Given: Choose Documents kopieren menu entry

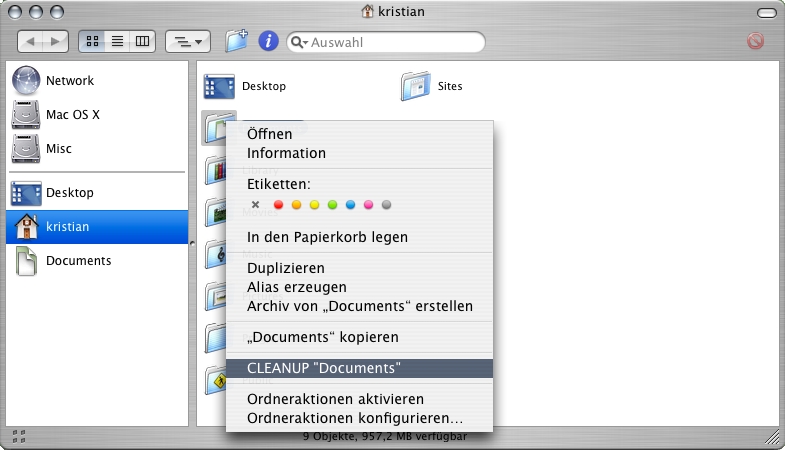Looking at the screenshot, I should [359, 337].
